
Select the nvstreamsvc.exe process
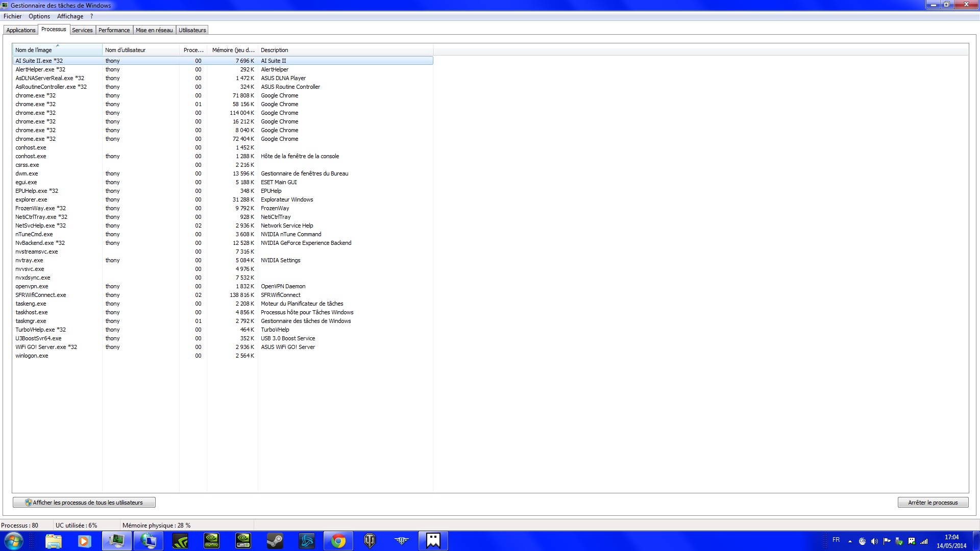click(x=223, y=252)
